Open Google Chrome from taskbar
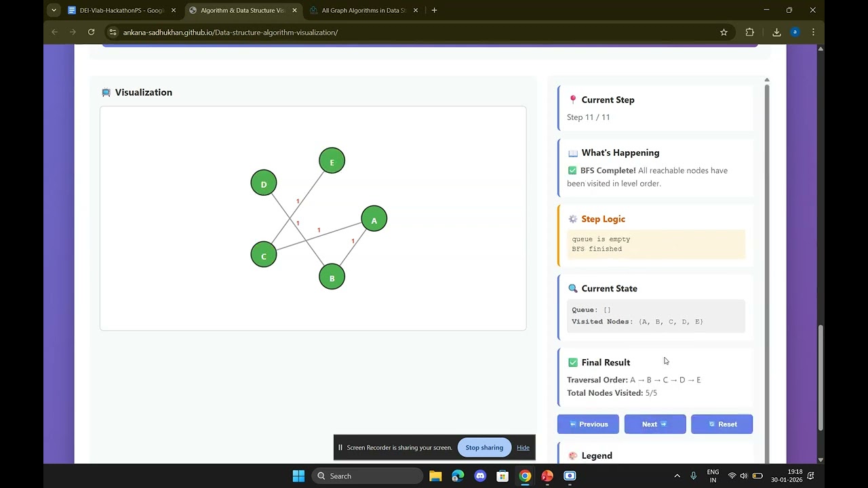The image size is (868, 488). click(525, 476)
